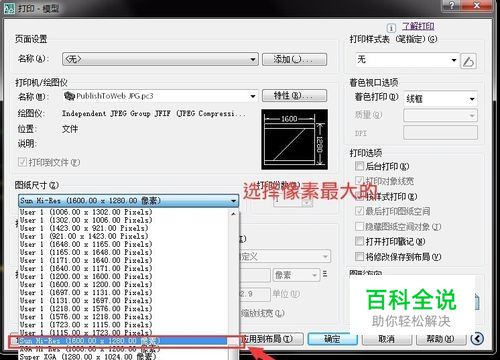Open the 质量 quality dropdown
This screenshot has height=360, width=500.
(440, 115)
